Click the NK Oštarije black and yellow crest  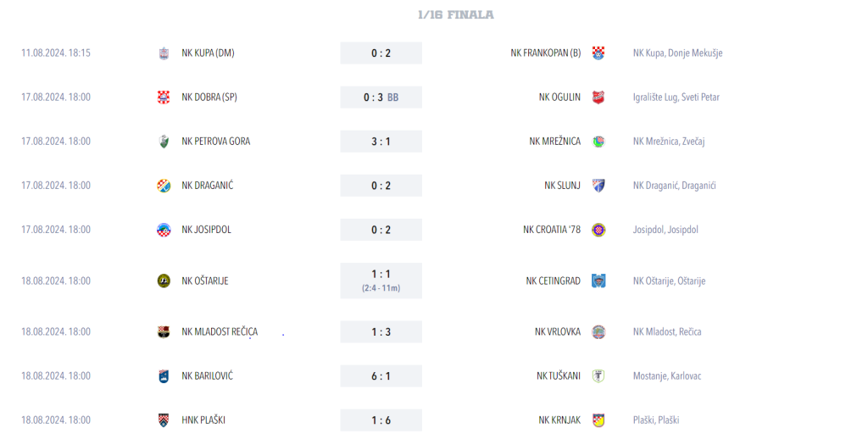pyautogui.click(x=164, y=281)
